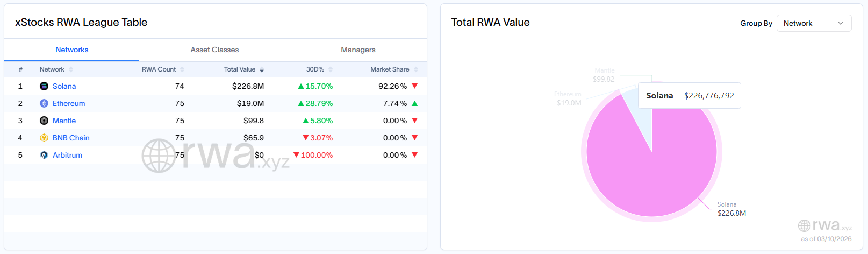The width and height of the screenshot is (868, 254).
Task: Click the Mantle network logo icon
Action: [x=44, y=121]
